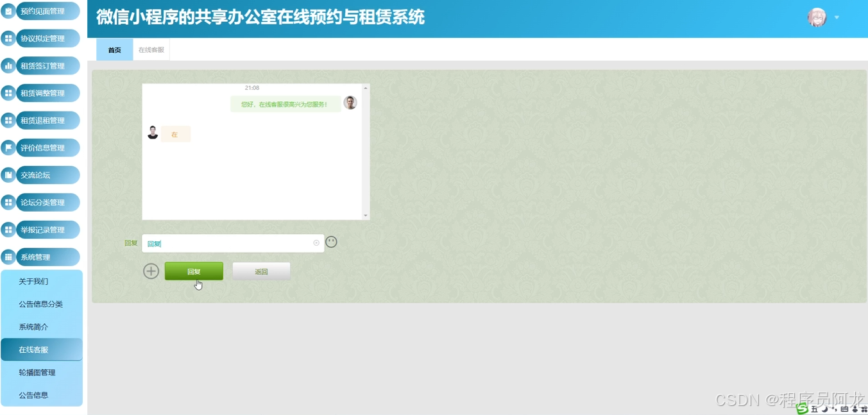Screen dimensions: 868x415
Task: Click the green 回复 button
Action: (x=194, y=271)
